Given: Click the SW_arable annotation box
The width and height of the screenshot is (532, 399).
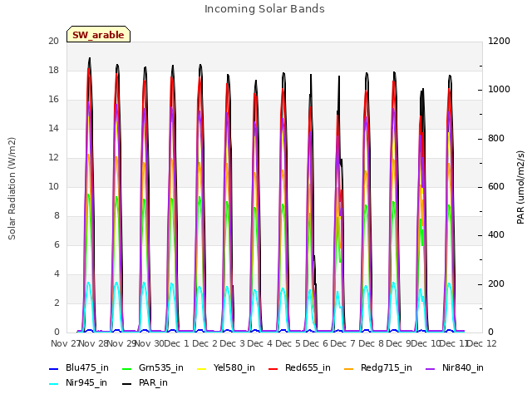Looking at the screenshot, I should pyautogui.click(x=98, y=34).
